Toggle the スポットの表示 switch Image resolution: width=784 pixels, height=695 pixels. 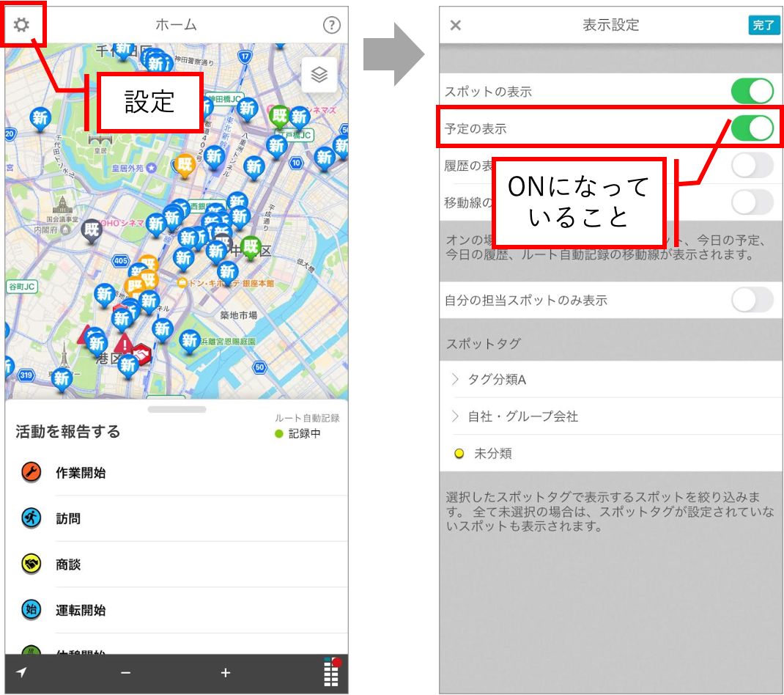click(x=752, y=92)
